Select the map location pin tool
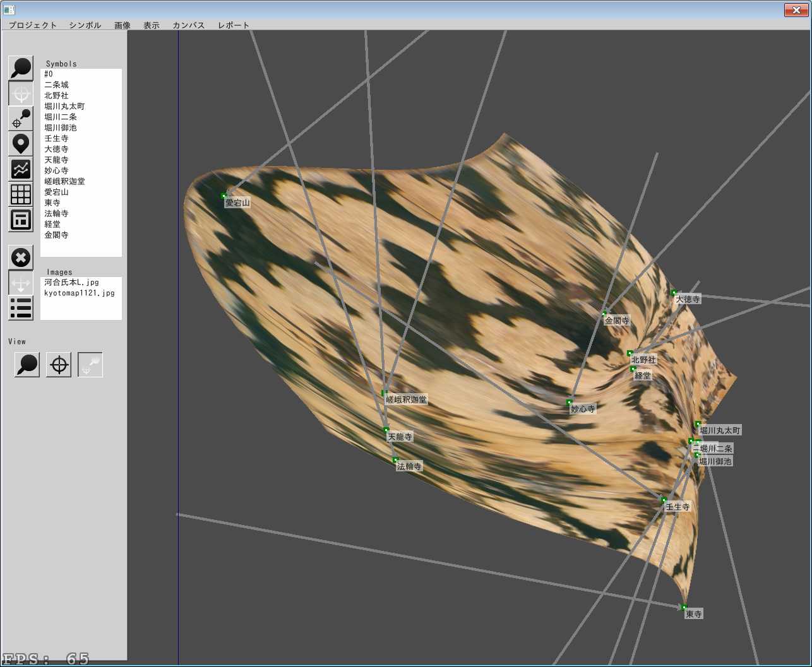The width and height of the screenshot is (812, 667). click(x=21, y=144)
